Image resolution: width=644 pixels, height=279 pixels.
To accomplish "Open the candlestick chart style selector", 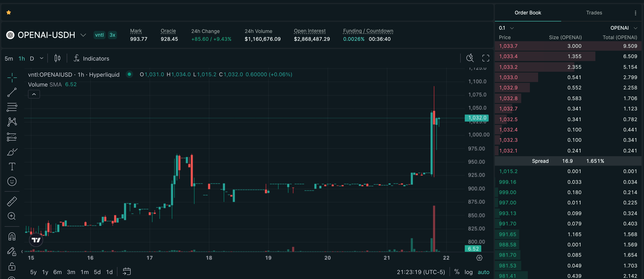I will (x=57, y=59).
